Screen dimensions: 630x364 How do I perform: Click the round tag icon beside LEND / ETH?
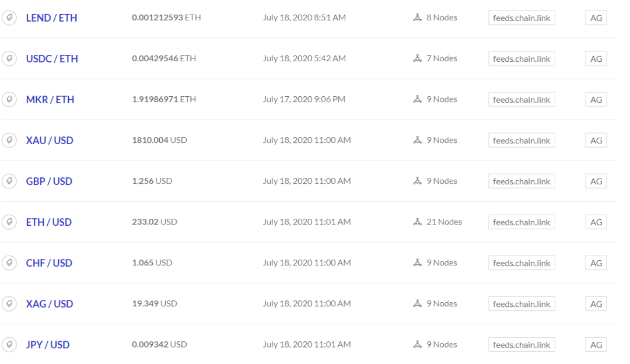[9, 18]
